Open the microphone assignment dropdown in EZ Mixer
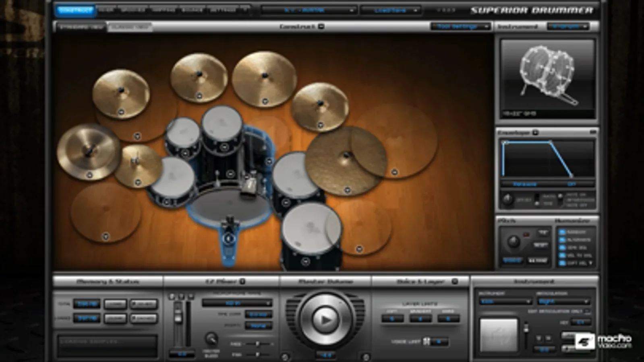644x362 pixels. 237,303
